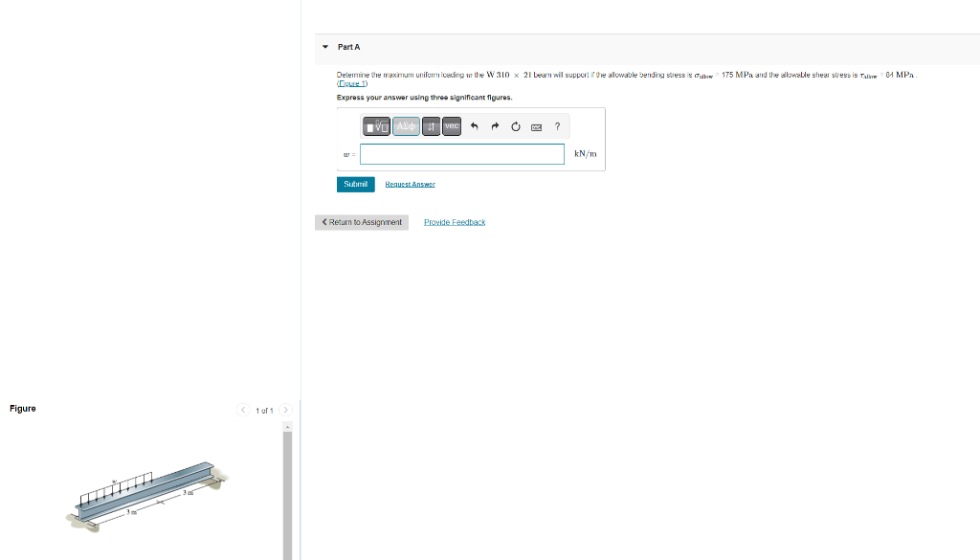Redo the last undone entry

[495, 126]
